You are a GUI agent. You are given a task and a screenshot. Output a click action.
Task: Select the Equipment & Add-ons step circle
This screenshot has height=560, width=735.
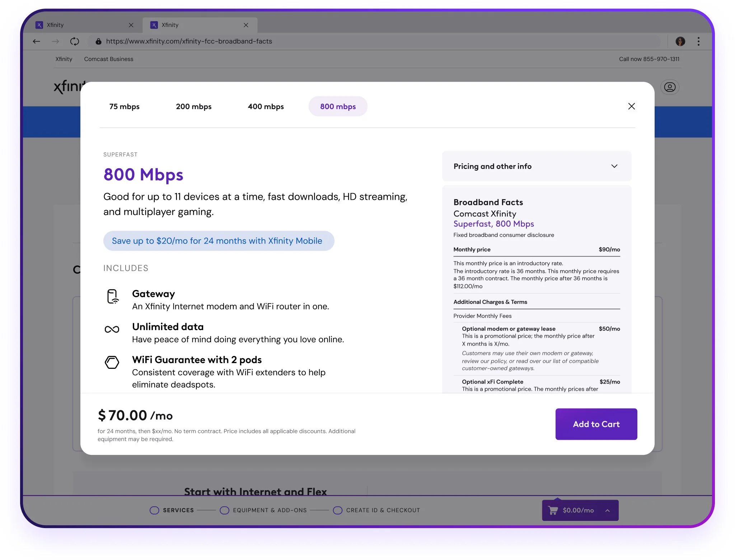coord(225,510)
